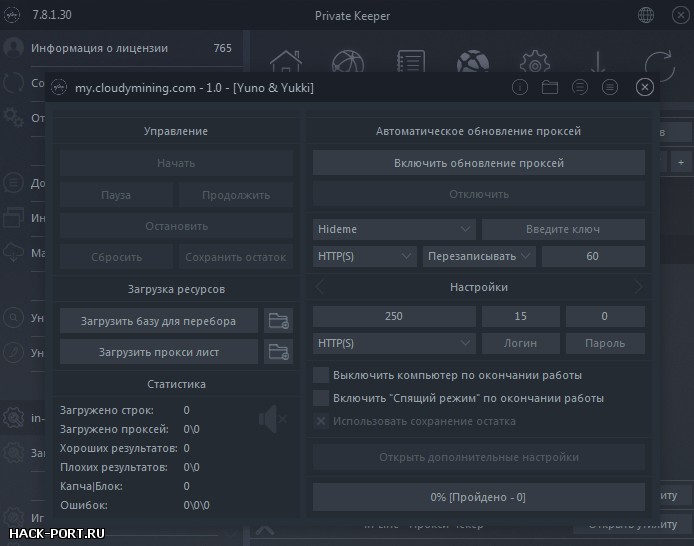Click the field with value 15
This screenshot has height=546, width=694.
[520, 316]
